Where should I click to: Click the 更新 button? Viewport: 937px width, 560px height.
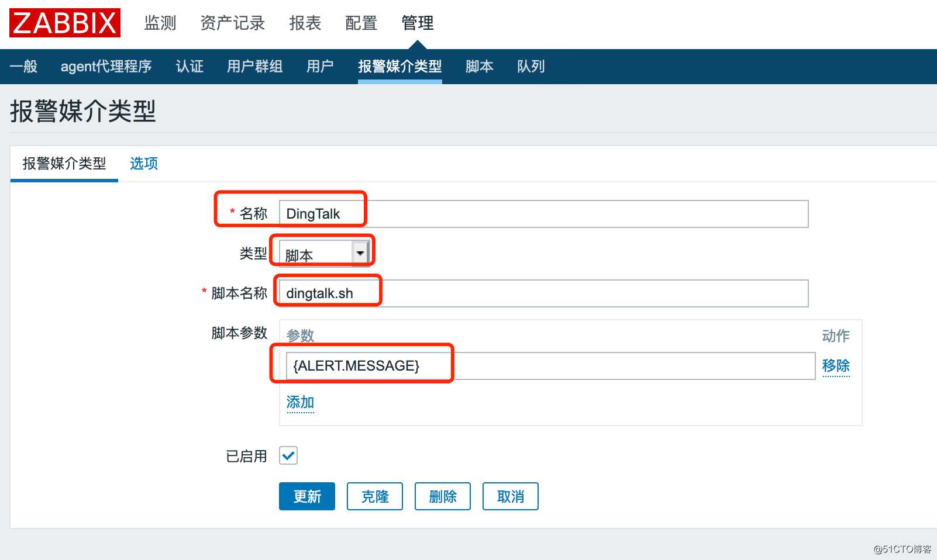[x=307, y=496]
